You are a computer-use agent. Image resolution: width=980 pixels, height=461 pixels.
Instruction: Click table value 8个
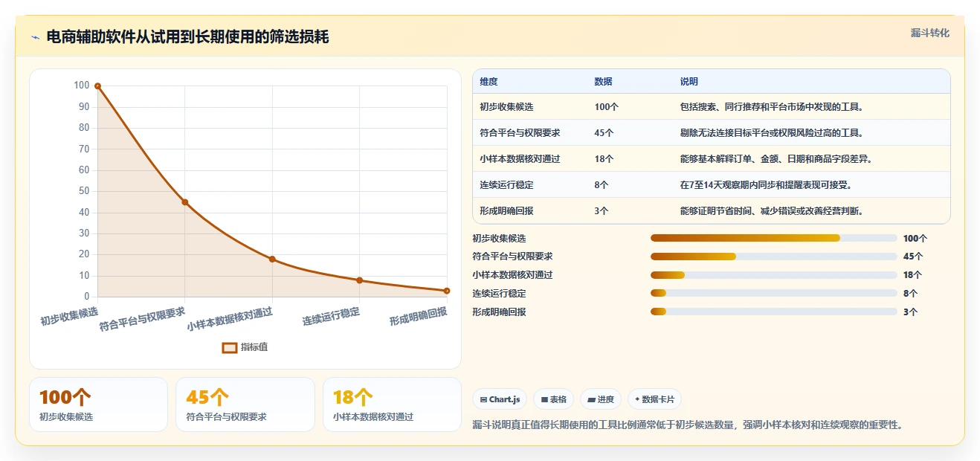pyautogui.click(x=602, y=185)
